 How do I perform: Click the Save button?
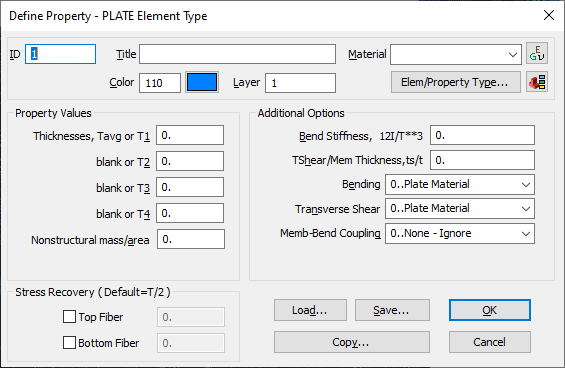pos(392,310)
